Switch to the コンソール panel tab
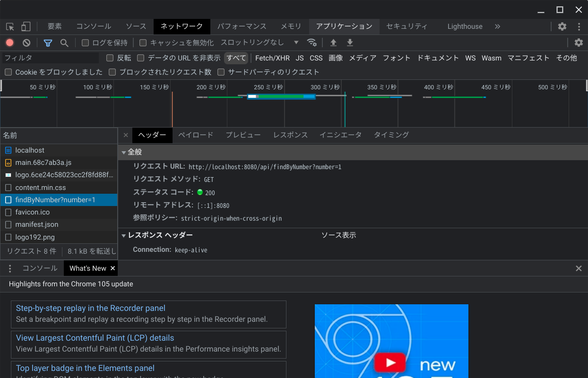 [94, 26]
